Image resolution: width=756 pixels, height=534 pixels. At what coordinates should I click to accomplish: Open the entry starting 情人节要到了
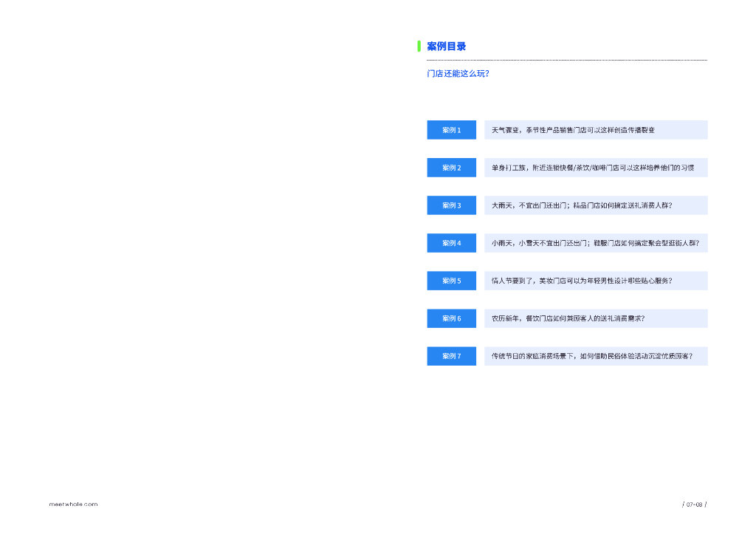(x=596, y=280)
